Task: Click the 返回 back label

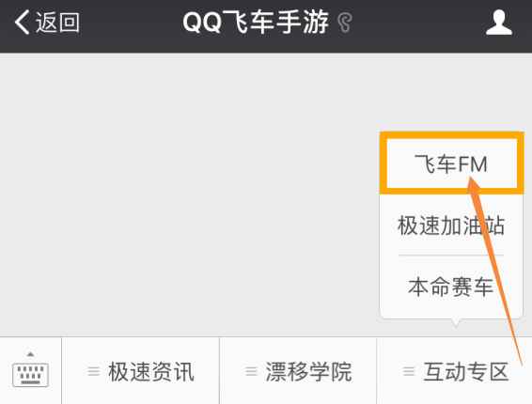Action: pos(58,23)
